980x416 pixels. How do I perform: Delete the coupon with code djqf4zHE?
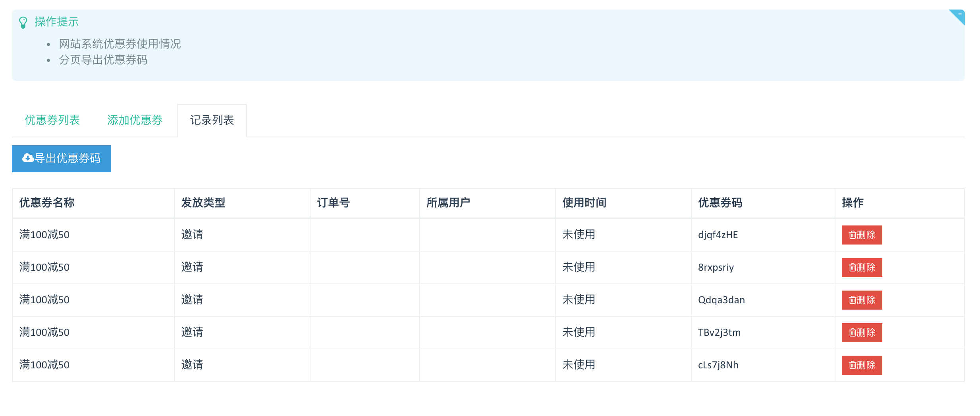click(x=862, y=235)
